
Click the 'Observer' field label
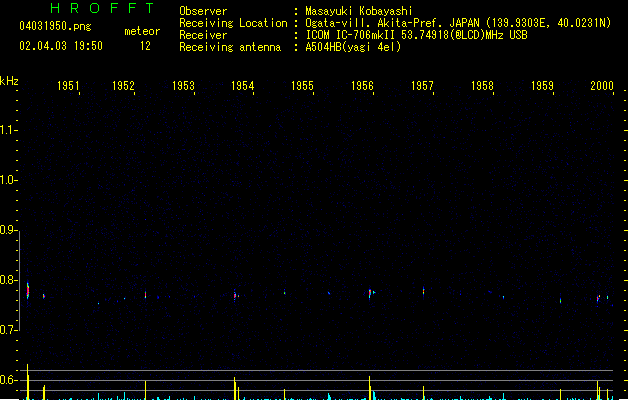(x=203, y=11)
